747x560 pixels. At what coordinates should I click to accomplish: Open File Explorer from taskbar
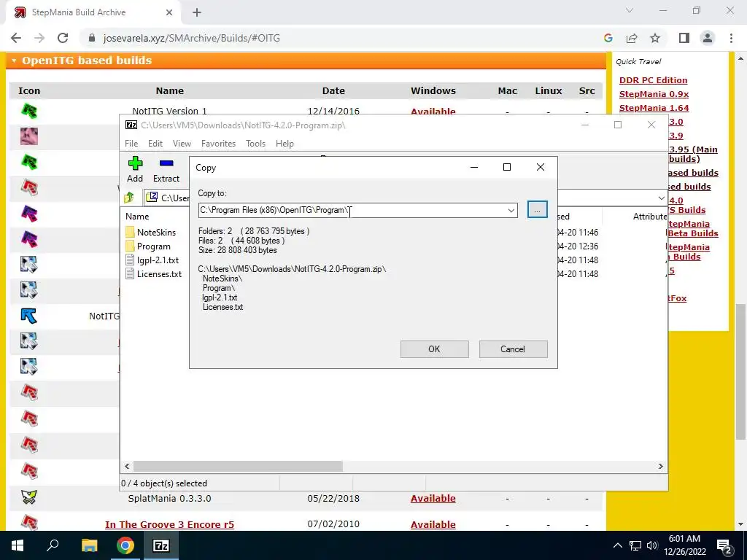pos(89,545)
